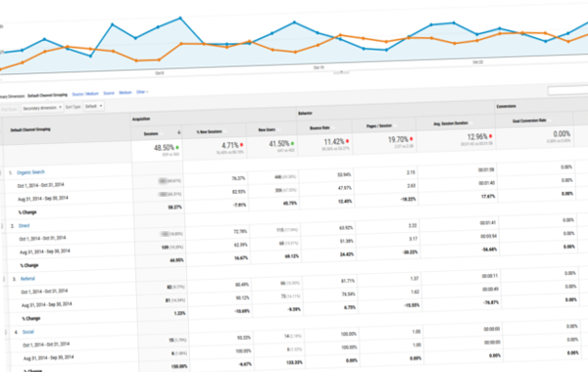Click the -18.22% pages change cell
Screen dimensions: 588x372
pos(408,200)
